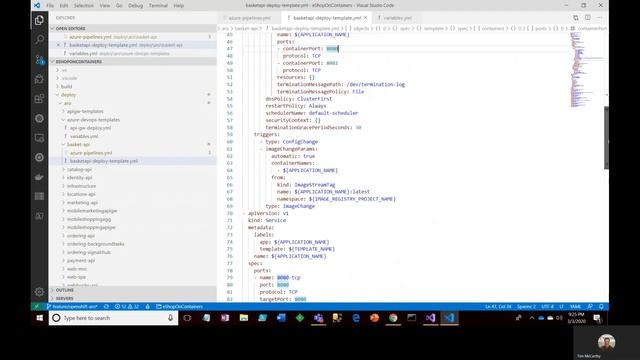
Task: Click the remote indicator in status bar
Action: (x=37, y=307)
